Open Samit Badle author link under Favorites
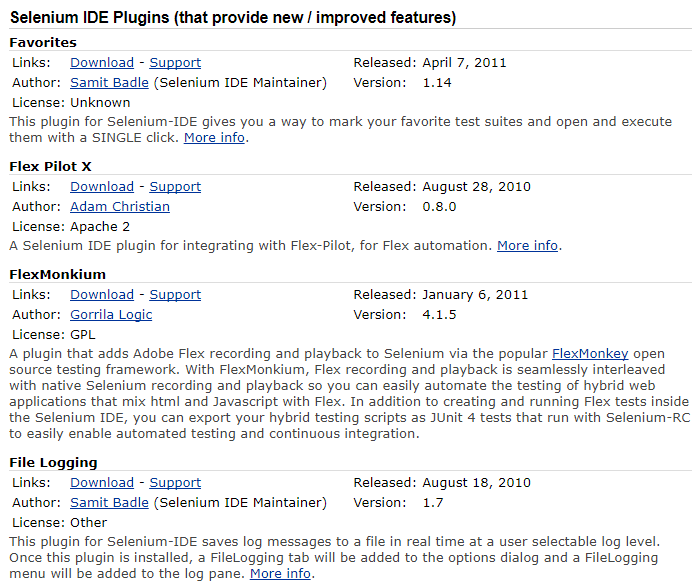 (109, 82)
